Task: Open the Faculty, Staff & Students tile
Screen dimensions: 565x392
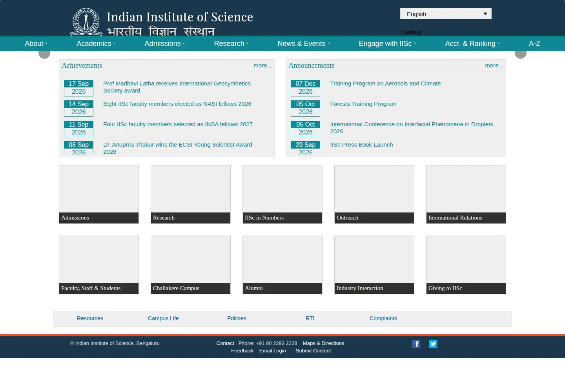Action: (x=99, y=265)
